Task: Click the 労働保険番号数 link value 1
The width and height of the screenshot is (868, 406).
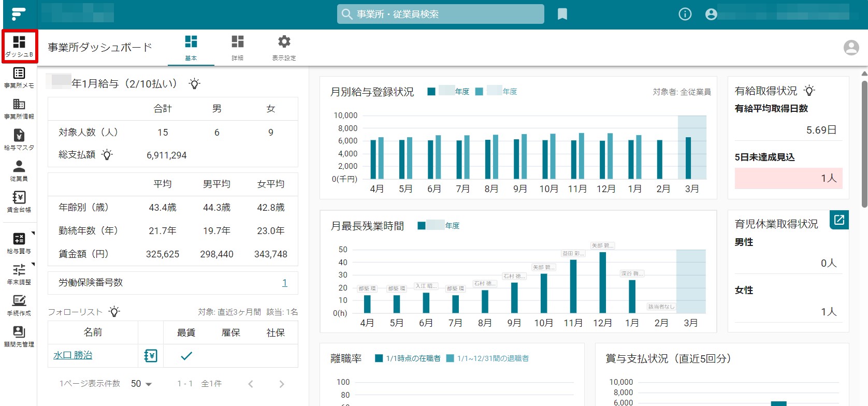Action: click(x=284, y=283)
